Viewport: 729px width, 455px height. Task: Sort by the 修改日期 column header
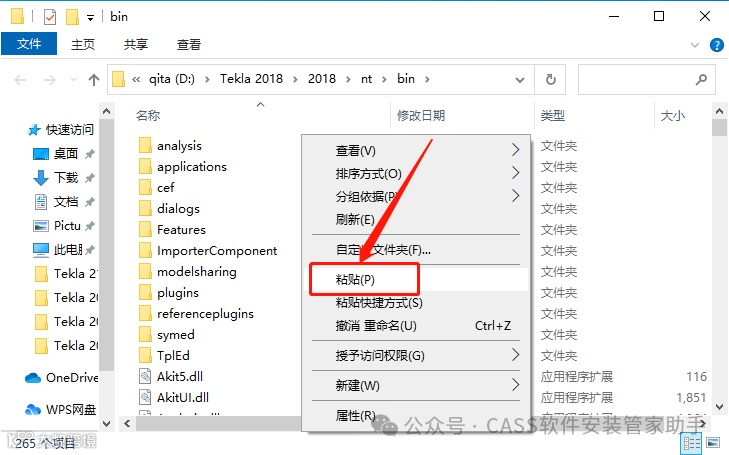tap(421, 115)
